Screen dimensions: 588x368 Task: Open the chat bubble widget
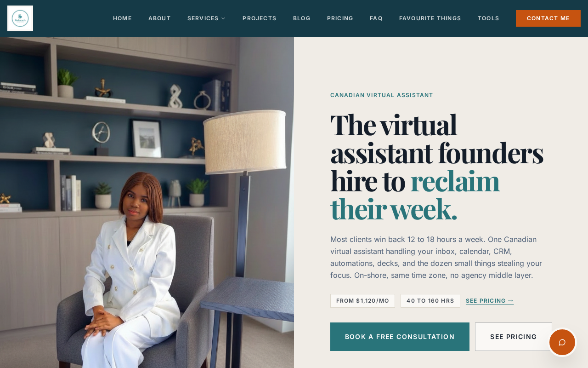point(562,342)
